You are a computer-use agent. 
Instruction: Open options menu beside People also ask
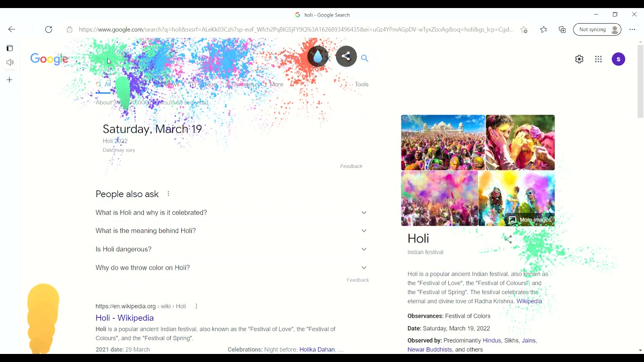tap(168, 194)
